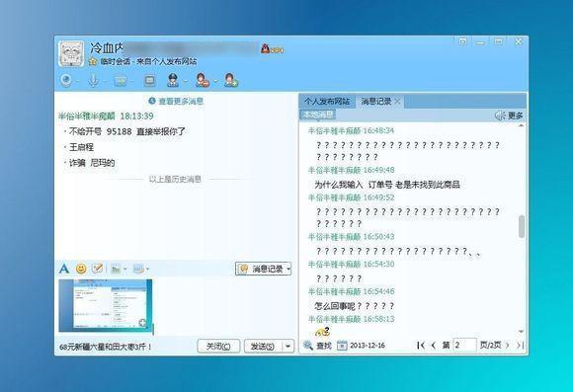Expand the send picture dropdown arrow

[x=125, y=270]
